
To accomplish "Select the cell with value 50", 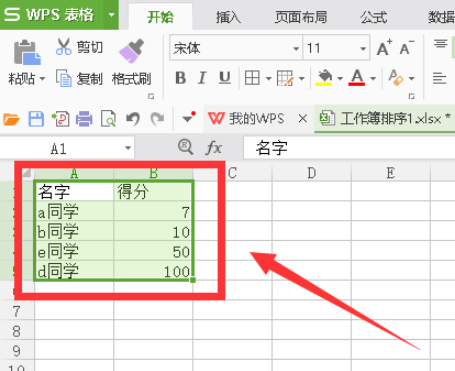I will tap(153, 251).
